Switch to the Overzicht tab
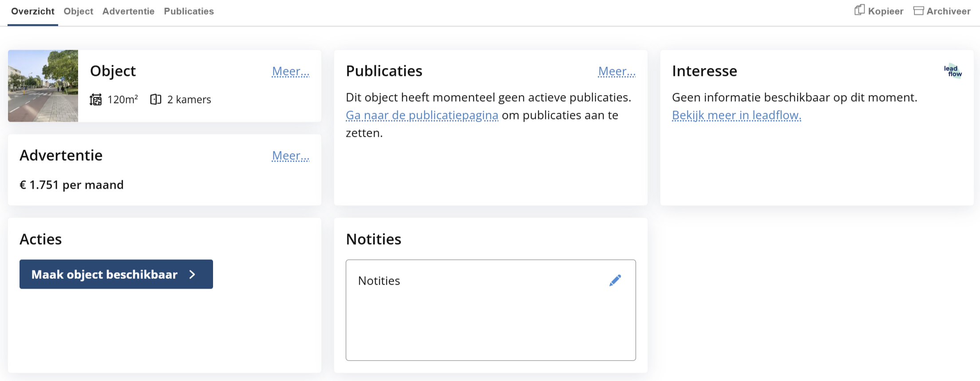Image resolution: width=980 pixels, height=381 pixels. point(32,12)
